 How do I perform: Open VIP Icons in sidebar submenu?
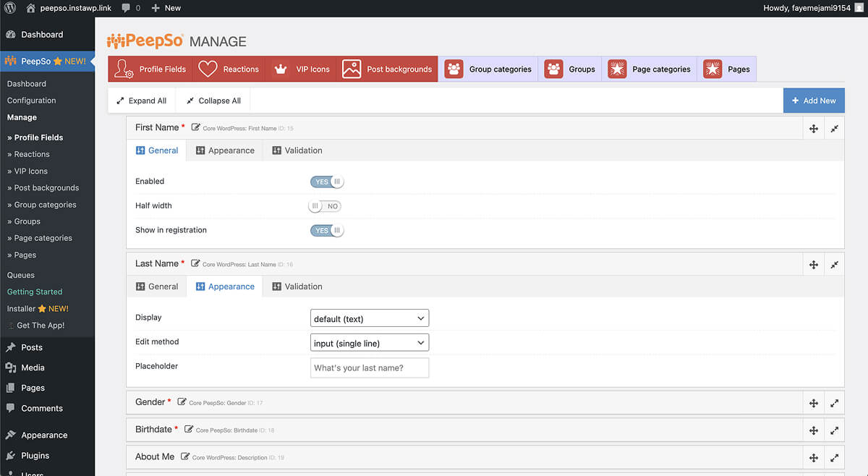27,171
